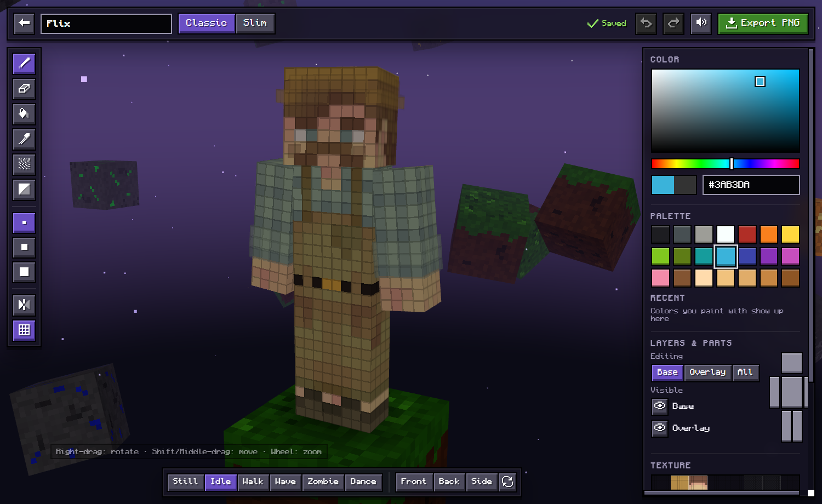Play the Walk animation

(253, 482)
